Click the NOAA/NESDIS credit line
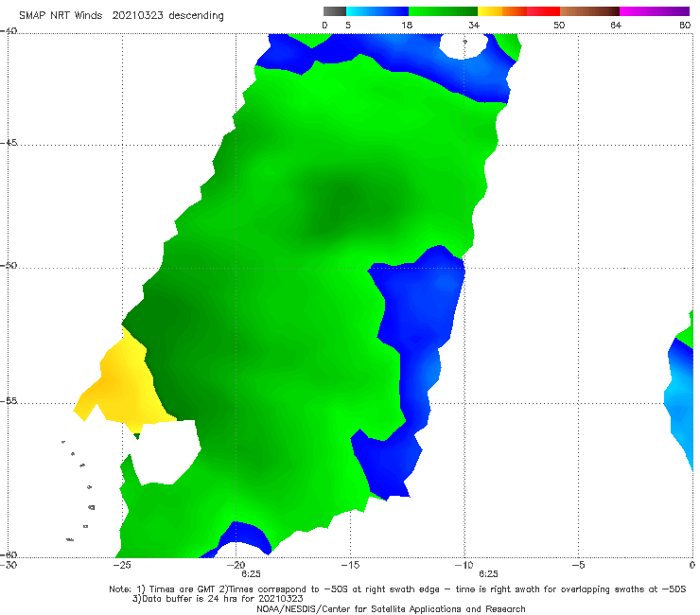This screenshot has width=700, height=615. [x=391, y=609]
